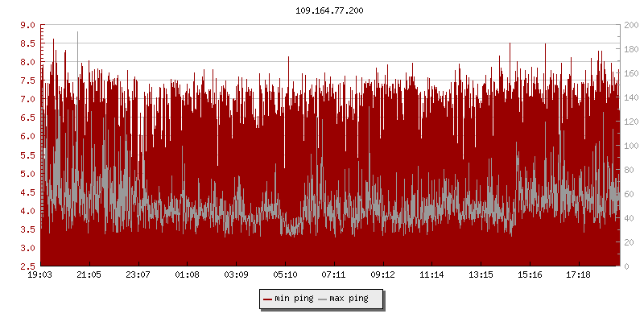Select the 05:10 time axis label
The height and width of the screenshot is (322, 644).
(x=285, y=275)
